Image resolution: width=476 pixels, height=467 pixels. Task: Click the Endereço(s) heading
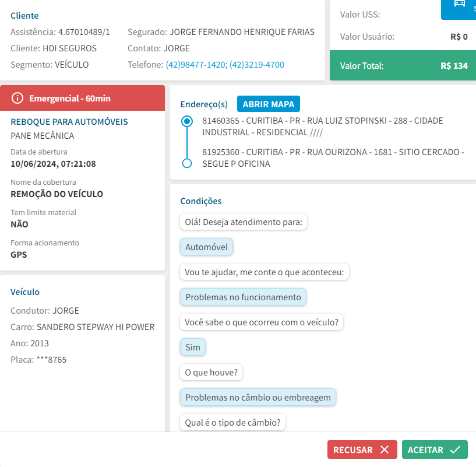click(x=204, y=104)
